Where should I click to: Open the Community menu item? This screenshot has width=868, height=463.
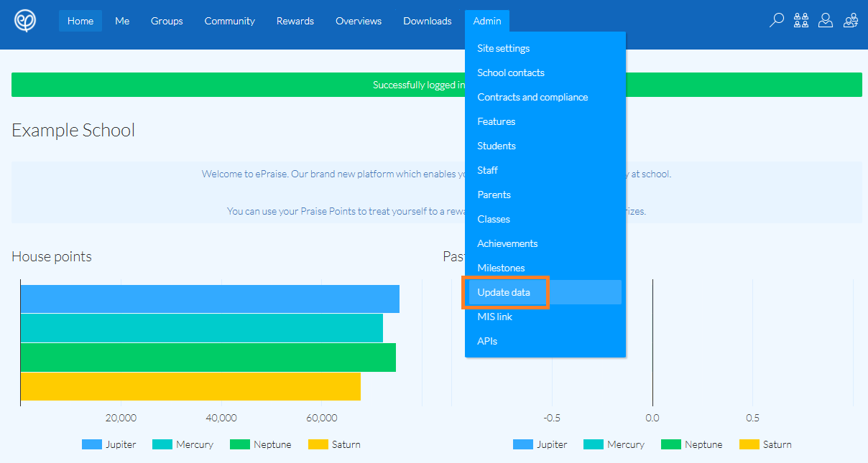click(229, 21)
